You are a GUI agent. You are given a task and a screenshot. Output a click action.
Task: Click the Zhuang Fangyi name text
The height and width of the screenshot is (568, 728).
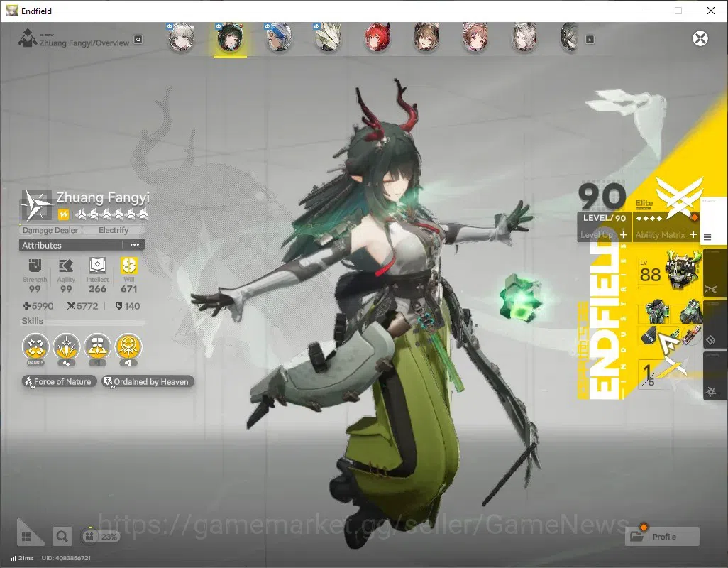click(103, 198)
